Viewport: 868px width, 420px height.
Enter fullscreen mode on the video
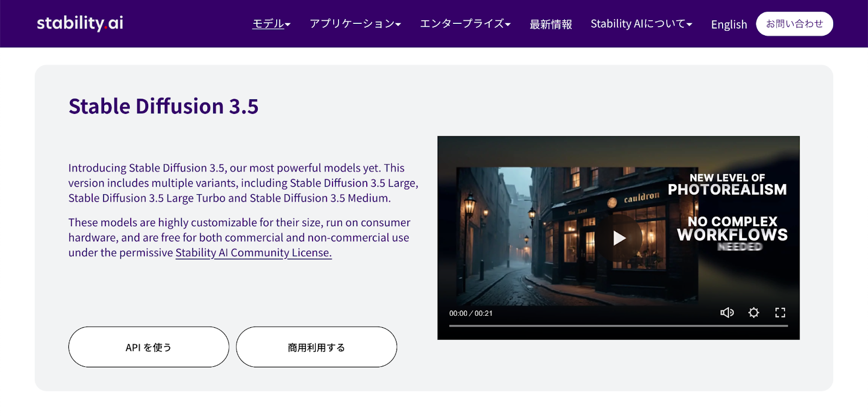point(780,313)
